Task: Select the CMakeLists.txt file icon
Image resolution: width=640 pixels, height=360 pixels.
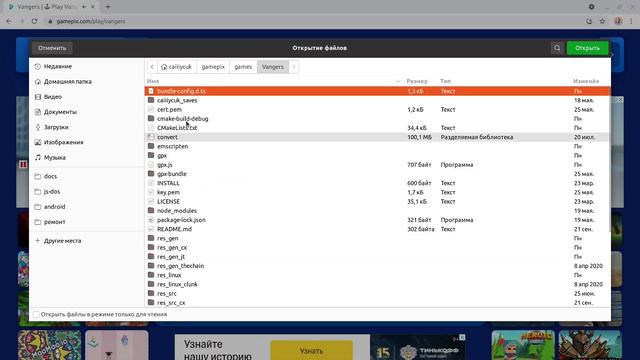Action: (151, 128)
